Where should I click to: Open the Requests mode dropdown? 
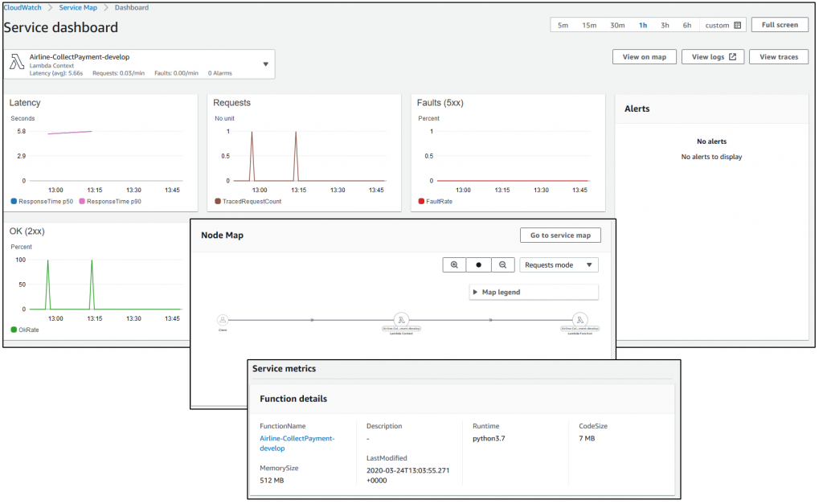[559, 264]
